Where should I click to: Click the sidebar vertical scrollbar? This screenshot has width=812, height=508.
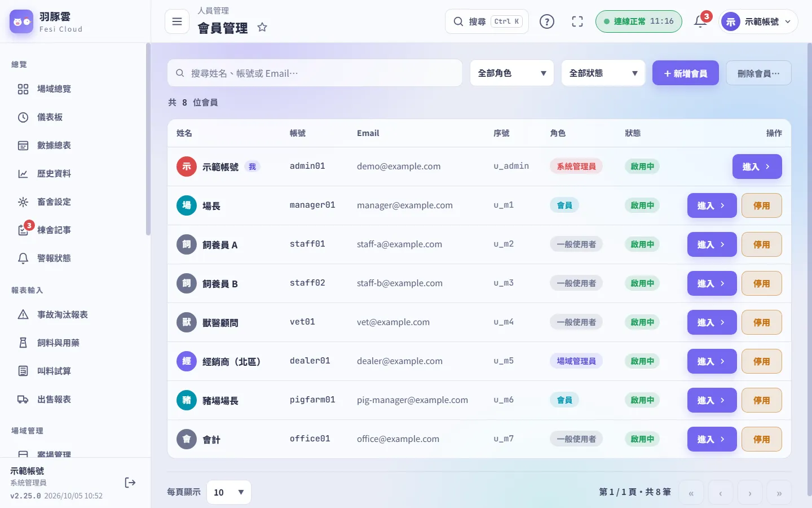(148, 139)
